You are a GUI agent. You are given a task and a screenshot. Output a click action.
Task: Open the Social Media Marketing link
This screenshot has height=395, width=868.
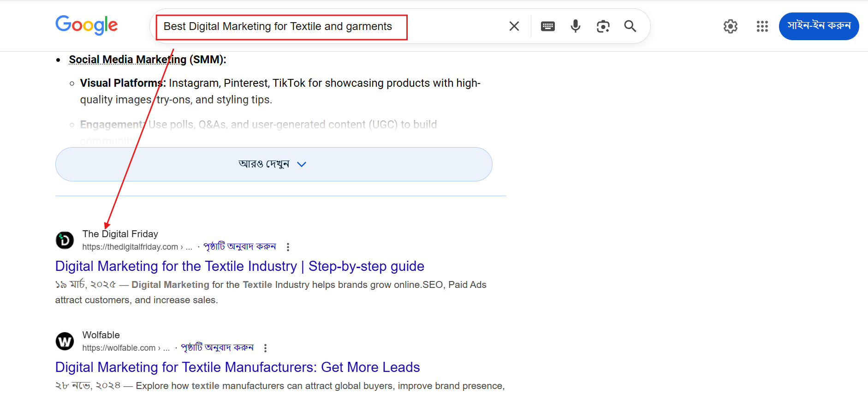128,60
